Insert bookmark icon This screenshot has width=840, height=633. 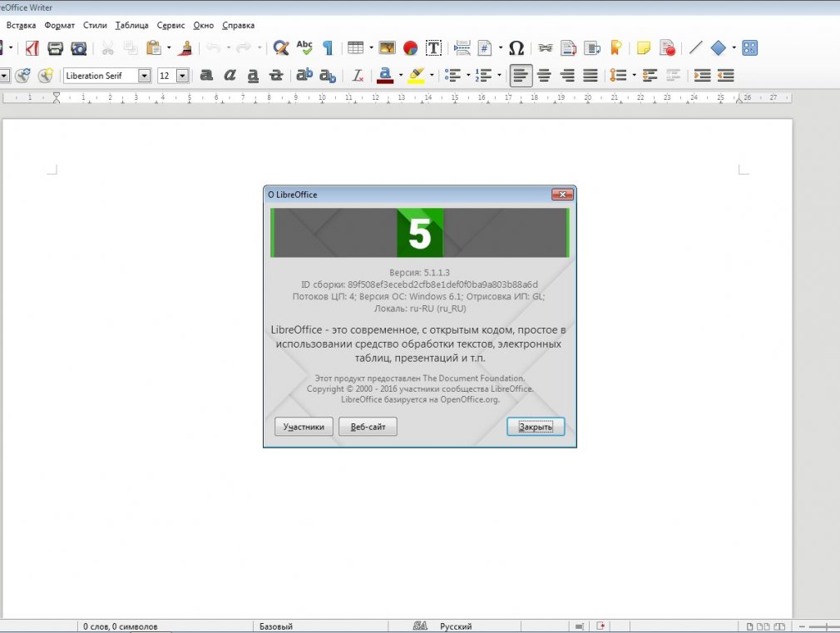pos(615,48)
